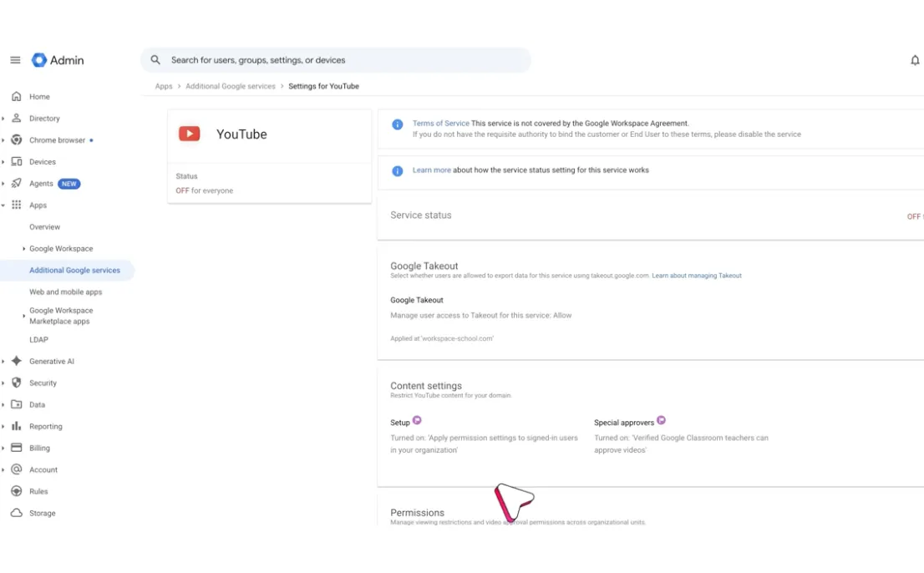Click the Permissions section heading

point(417,512)
